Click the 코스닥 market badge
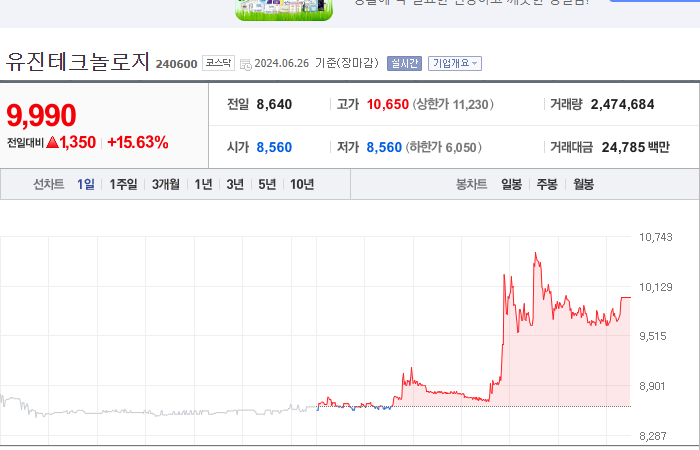700x450 pixels. click(x=218, y=63)
